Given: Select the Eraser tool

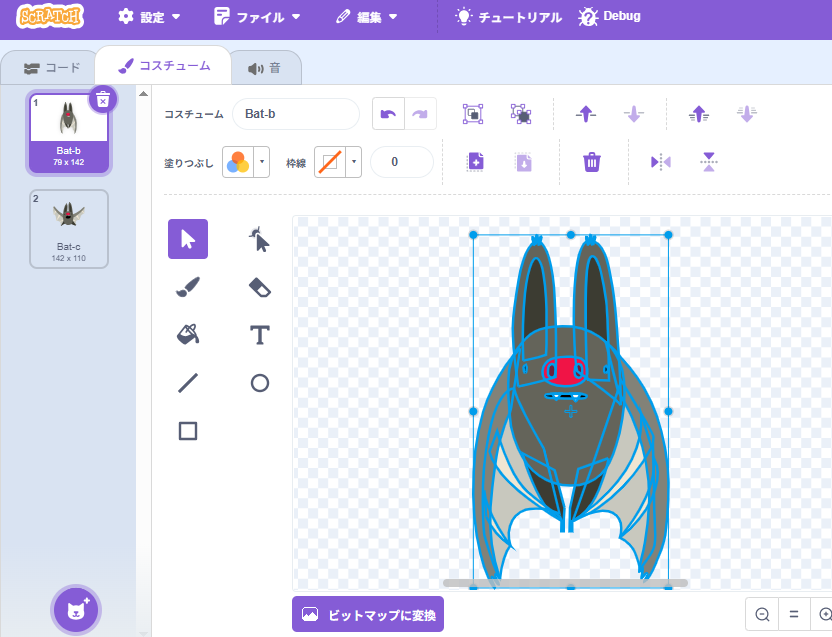Looking at the screenshot, I should (259, 287).
